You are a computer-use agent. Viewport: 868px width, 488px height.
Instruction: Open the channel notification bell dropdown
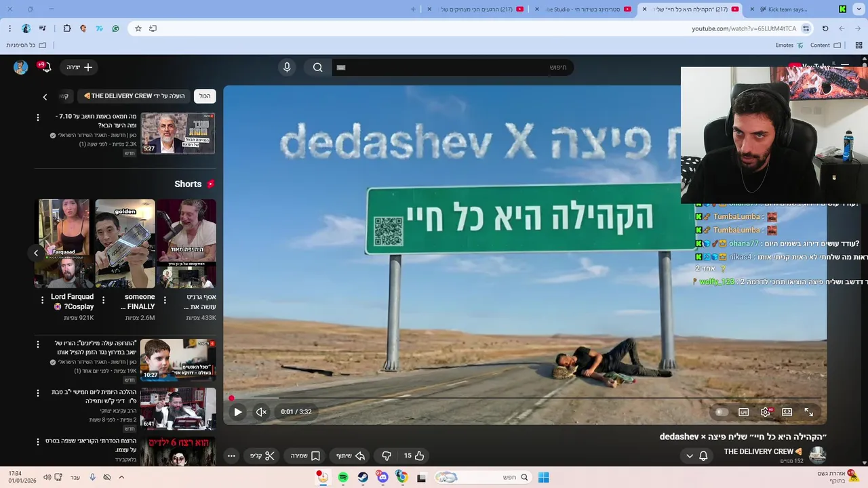(698, 455)
